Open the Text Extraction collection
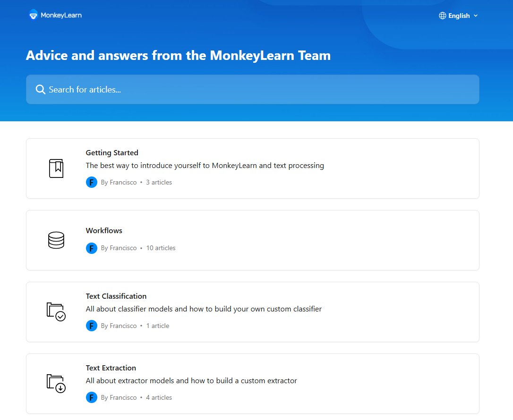This screenshot has width=513, height=420. [x=111, y=368]
